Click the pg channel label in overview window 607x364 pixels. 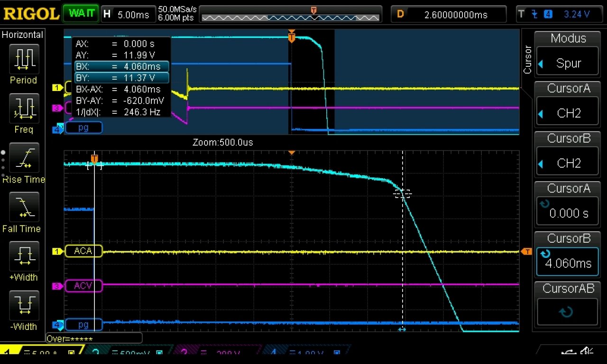tap(83, 127)
